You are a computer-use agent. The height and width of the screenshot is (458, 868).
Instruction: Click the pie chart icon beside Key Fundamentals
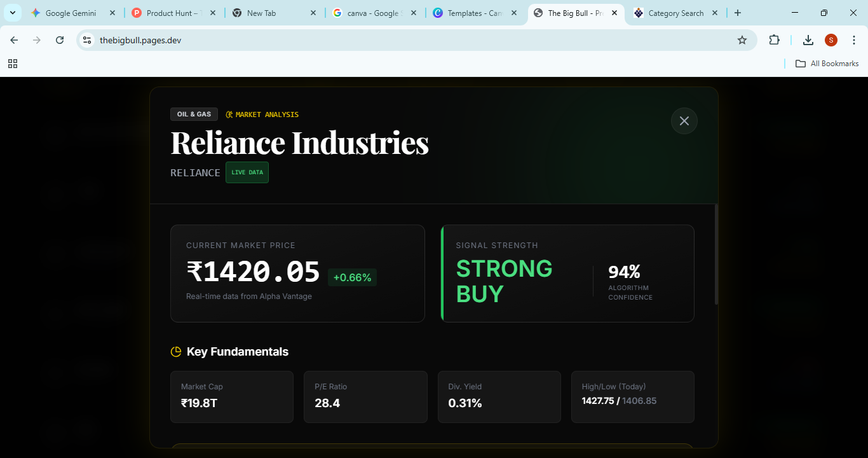(175, 350)
